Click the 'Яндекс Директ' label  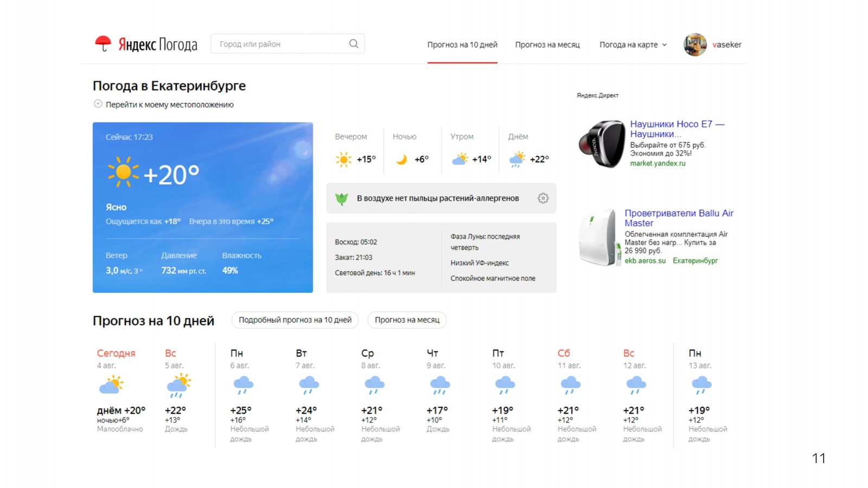pyautogui.click(x=597, y=95)
